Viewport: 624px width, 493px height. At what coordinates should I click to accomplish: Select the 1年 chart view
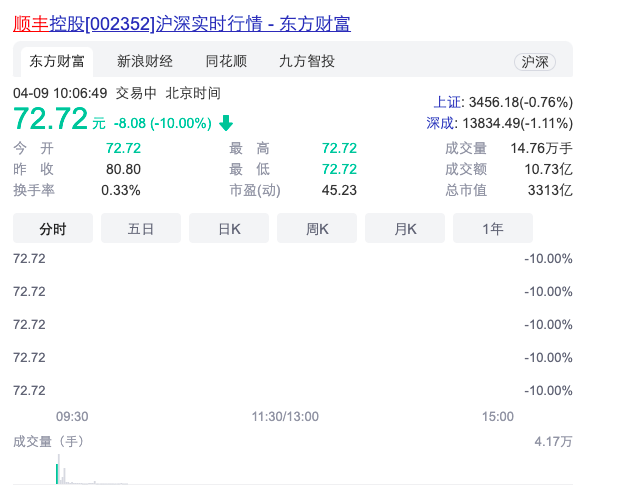pos(493,228)
